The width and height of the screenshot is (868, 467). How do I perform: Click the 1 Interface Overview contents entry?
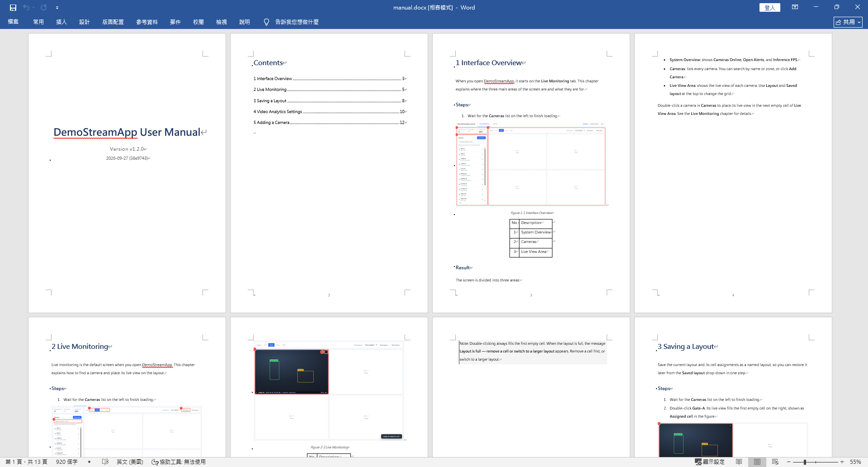[x=329, y=79]
